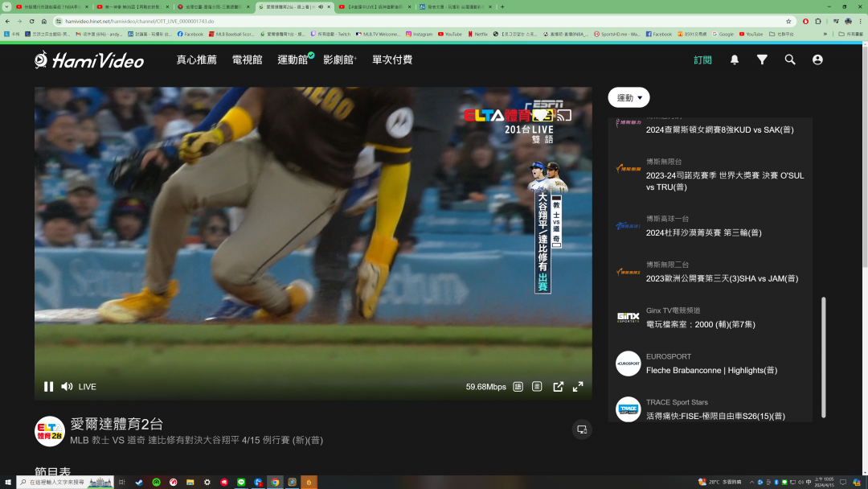The width and height of the screenshot is (868, 489).
Task: Expand the 運動 category dropdown
Action: pos(628,97)
